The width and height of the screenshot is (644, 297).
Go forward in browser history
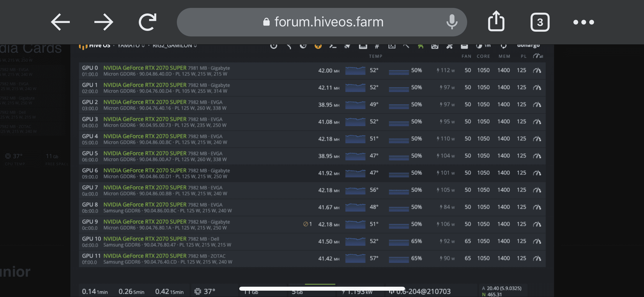click(x=104, y=22)
